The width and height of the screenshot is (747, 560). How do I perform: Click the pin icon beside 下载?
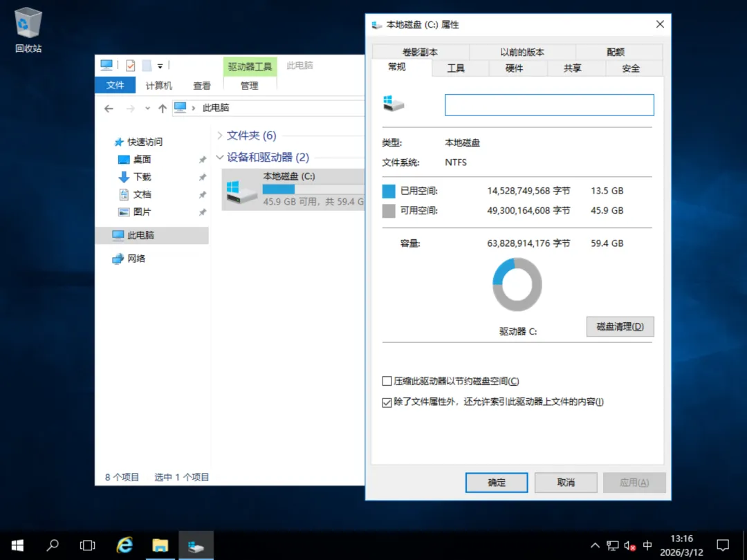(203, 178)
